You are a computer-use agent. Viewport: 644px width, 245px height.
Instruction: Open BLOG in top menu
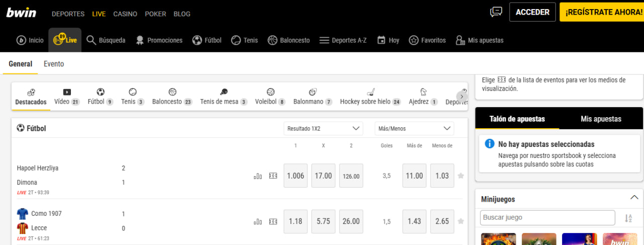[182, 14]
